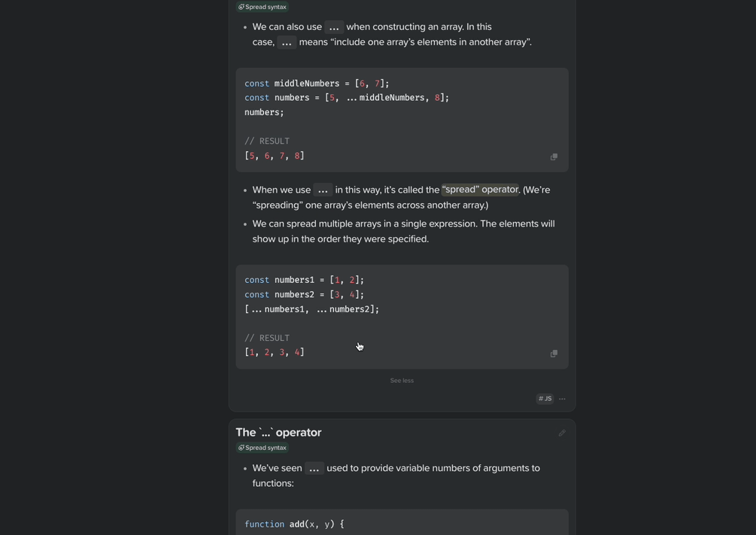Open the Spread syntax tag above "We can also use"
The width and height of the screenshot is (756, 535).
263,7
